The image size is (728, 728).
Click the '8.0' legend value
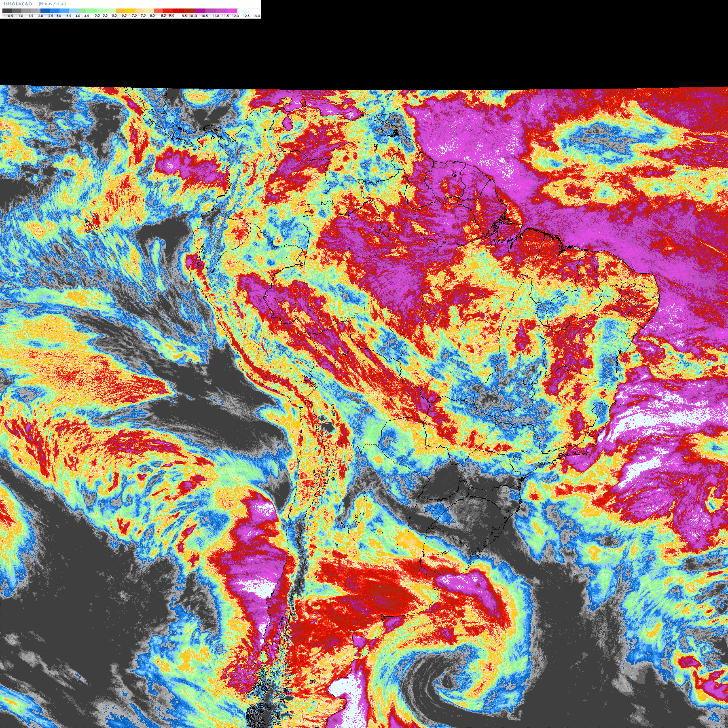[x=152, y=15]
